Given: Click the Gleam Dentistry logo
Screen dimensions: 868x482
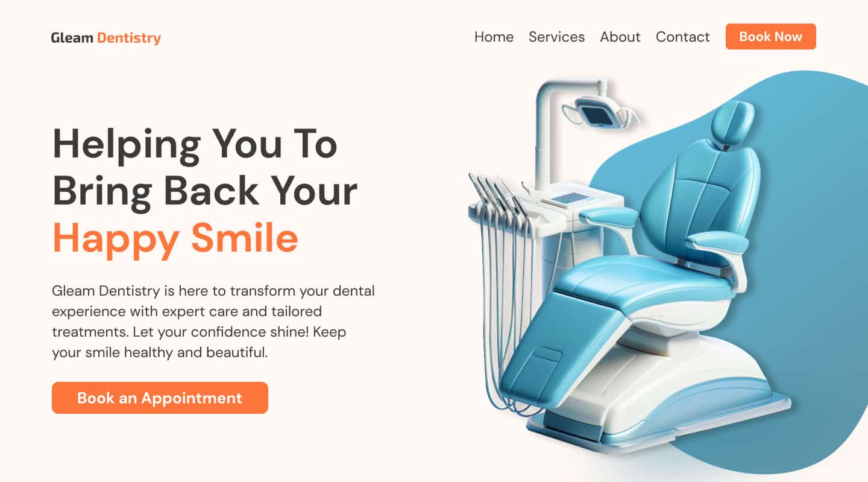Looking at the screenshot, I should click(x=105, y=38).
